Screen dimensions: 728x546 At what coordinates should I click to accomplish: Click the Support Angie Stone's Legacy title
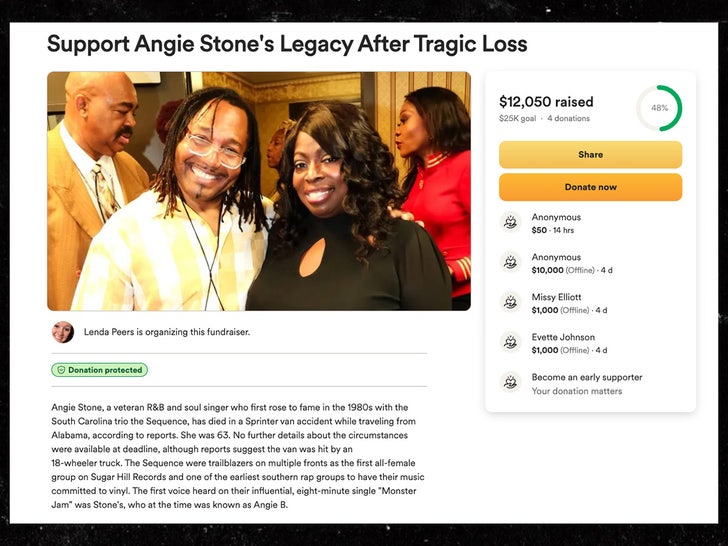(287, 44)
